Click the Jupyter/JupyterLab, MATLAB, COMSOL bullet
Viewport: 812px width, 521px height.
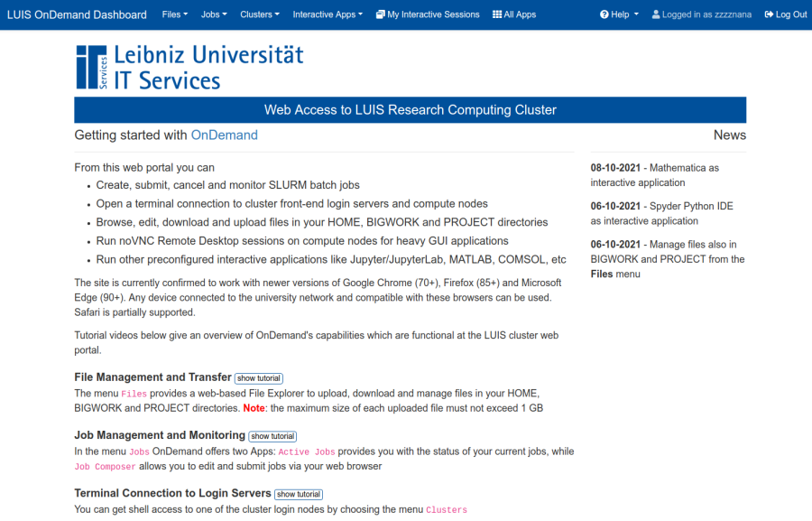(331, 260)
